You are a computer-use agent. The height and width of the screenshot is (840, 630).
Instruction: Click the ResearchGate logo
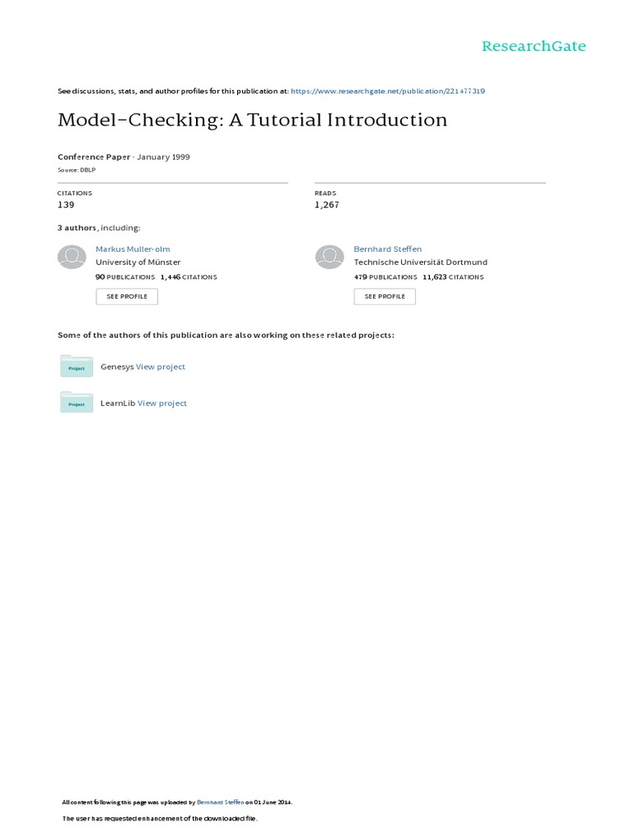[x=533, y=47]
